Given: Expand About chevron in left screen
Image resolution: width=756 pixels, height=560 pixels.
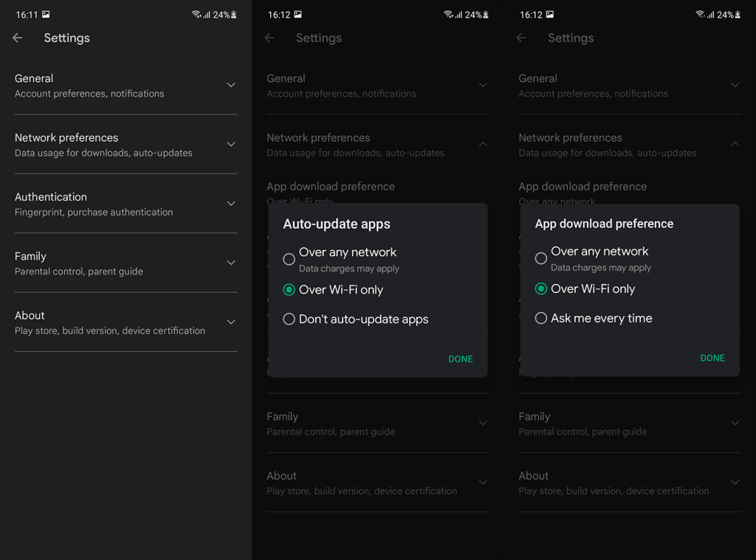Looking at the screenshot, I should [231, 322].
